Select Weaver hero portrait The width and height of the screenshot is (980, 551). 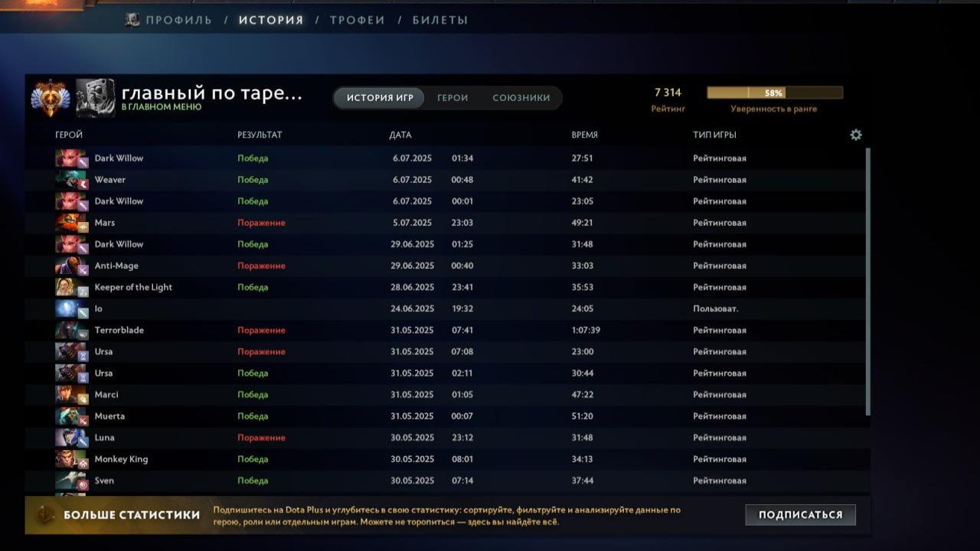pos(72,180)
